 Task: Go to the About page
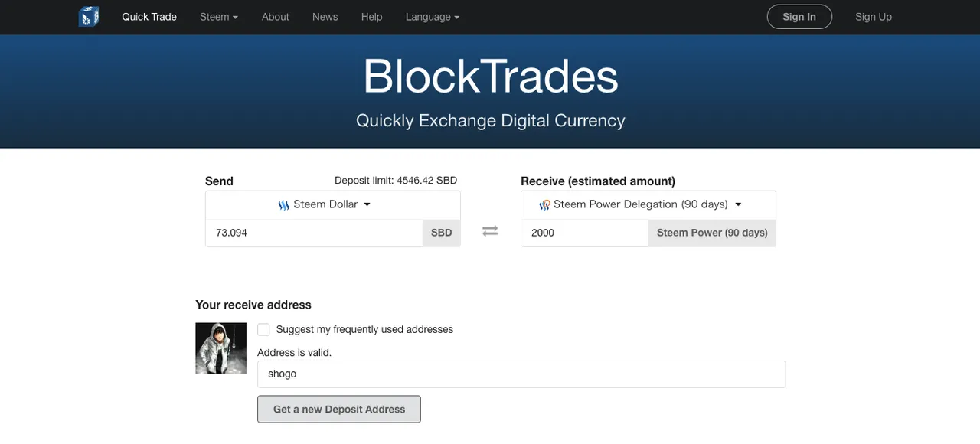[x=276, y=17]
